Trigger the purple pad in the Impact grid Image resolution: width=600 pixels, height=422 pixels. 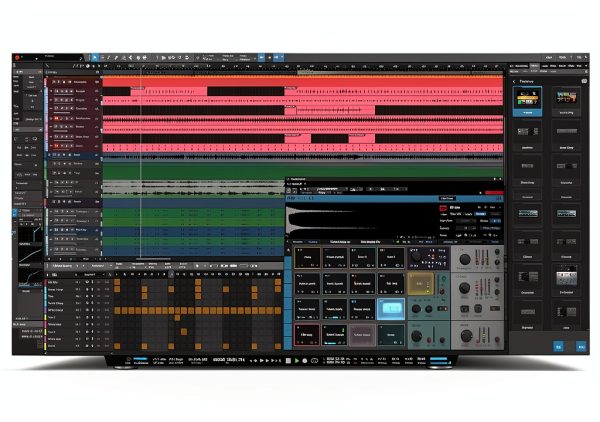pos(362,335)
